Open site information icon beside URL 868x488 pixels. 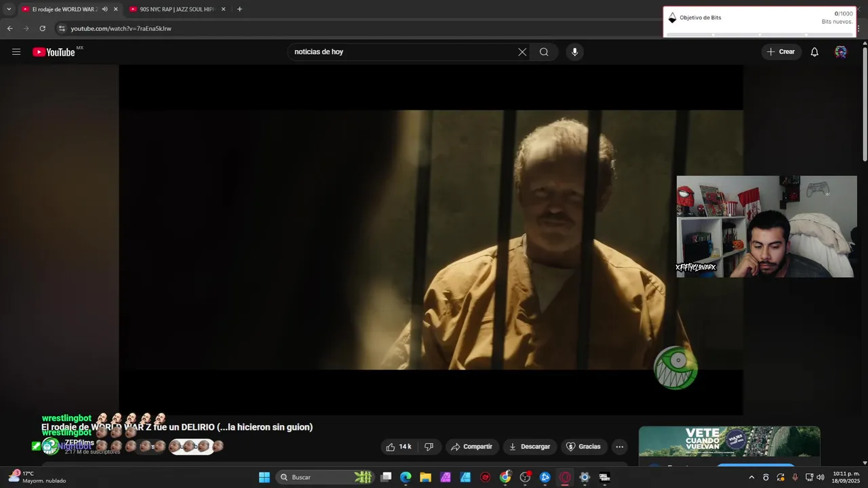62,28
